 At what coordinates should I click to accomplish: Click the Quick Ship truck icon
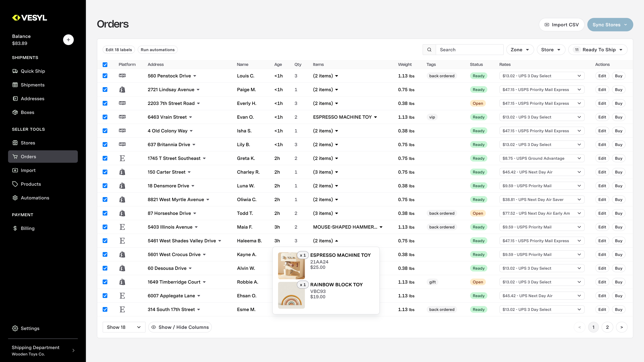click(x=15, y=71)
